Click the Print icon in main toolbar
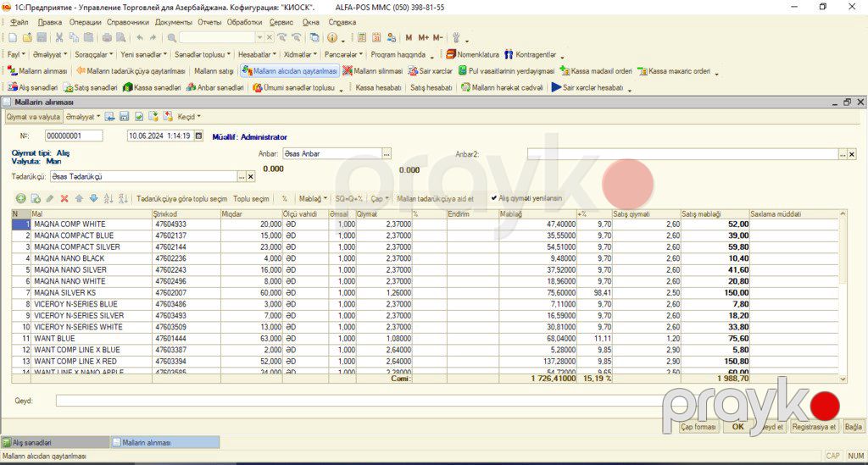 click(107, 37)
